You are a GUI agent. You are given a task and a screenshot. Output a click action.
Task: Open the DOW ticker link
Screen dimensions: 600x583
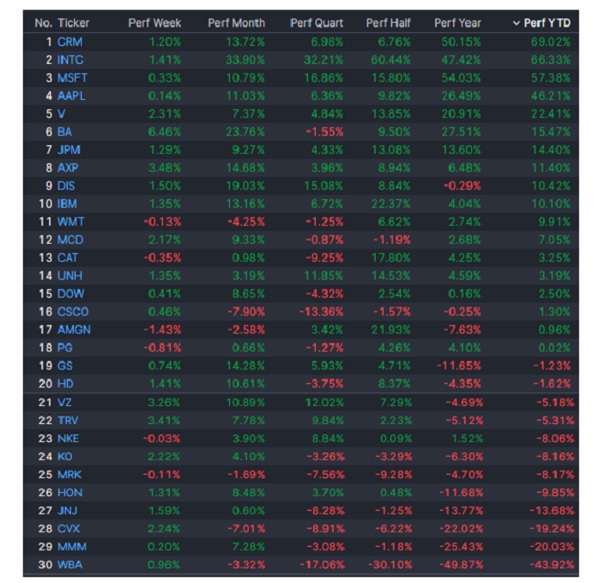point(70,293)
